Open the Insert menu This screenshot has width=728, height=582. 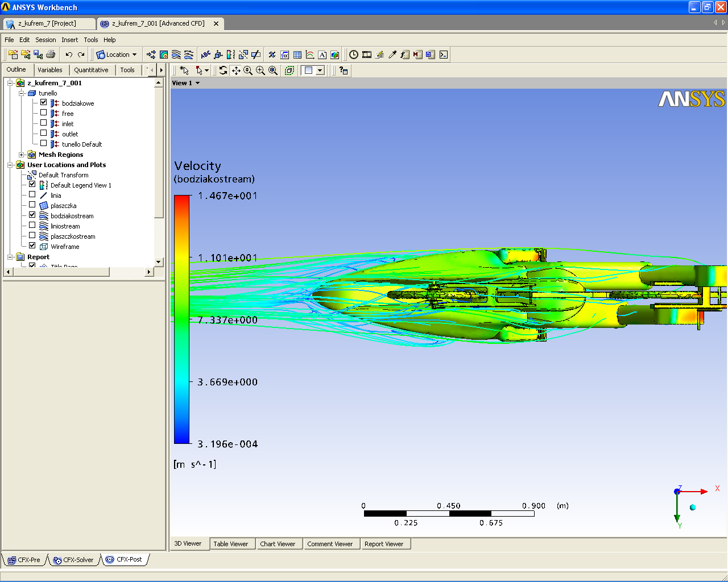click(69, 40)
